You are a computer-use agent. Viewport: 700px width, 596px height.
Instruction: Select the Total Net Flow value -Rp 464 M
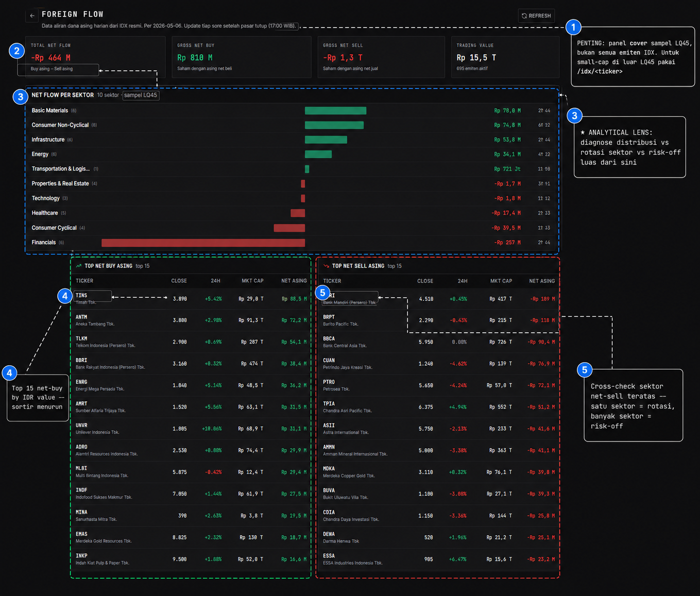coord(50,58)
